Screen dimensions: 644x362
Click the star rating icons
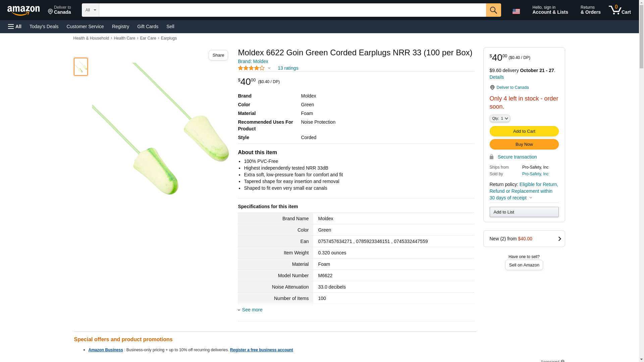(251, 68)
